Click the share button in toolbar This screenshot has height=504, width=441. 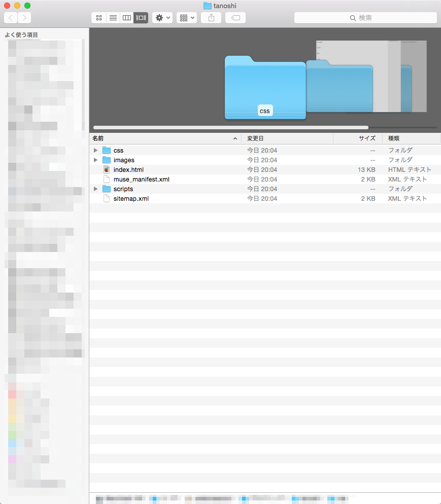point(211,18)
